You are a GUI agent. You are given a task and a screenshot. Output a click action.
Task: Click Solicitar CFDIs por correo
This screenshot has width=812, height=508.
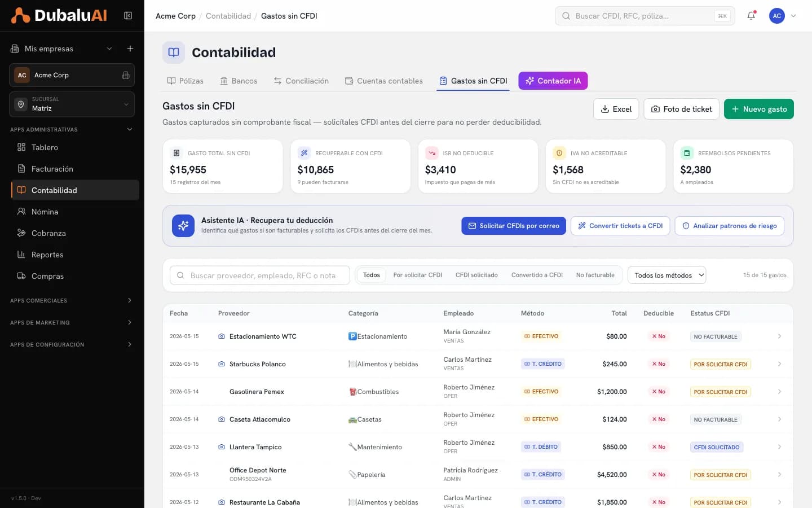[x=514, y=226]
